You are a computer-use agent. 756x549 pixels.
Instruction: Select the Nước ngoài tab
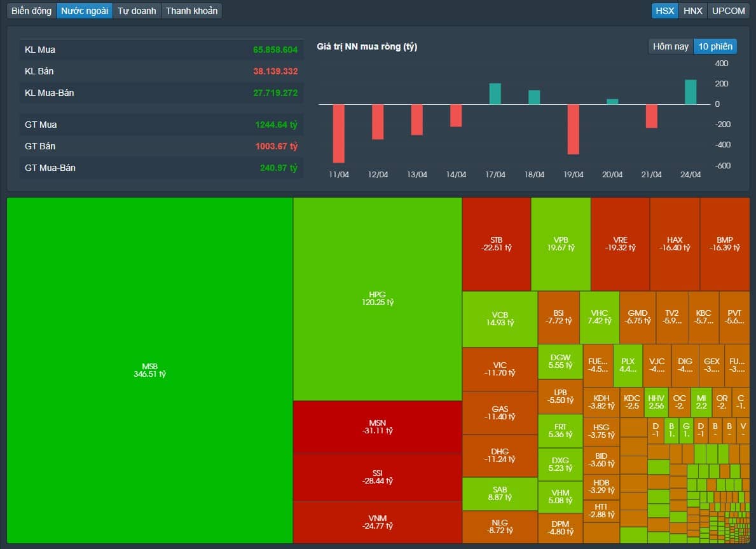85,11
